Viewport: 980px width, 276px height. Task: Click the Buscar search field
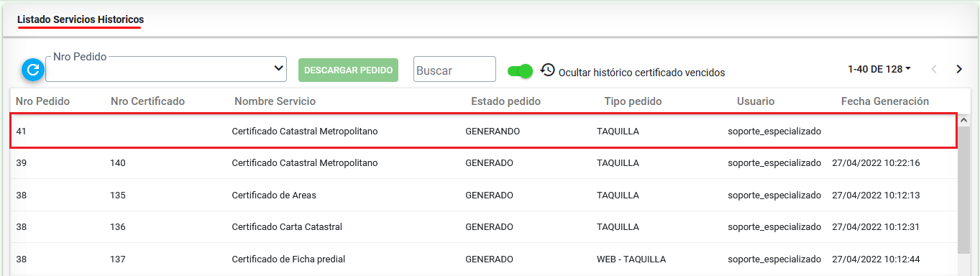pyautogui.click(x=454, y=70)
